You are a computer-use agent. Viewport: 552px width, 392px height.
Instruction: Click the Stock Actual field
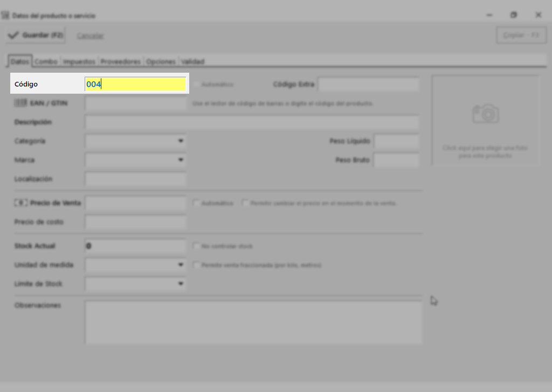(135, 246)
